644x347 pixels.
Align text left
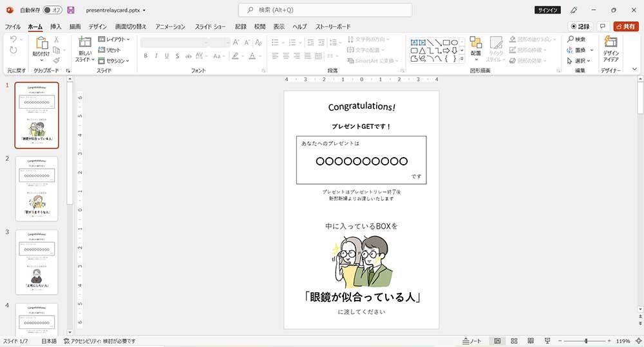pos(275,56)
